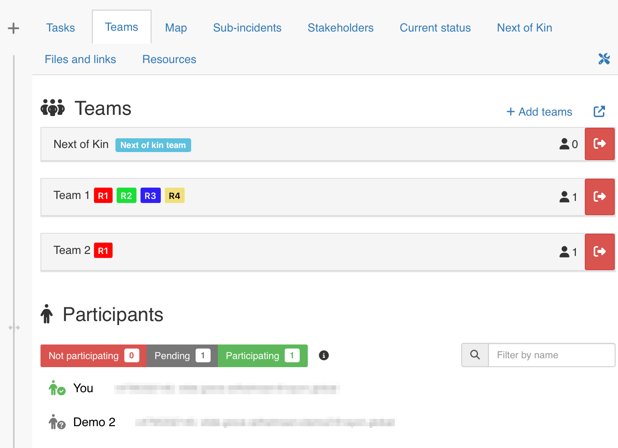This screenshot has height=448, width=618.
Task: Switch to the Tasks tab
Action: point(60,28)
